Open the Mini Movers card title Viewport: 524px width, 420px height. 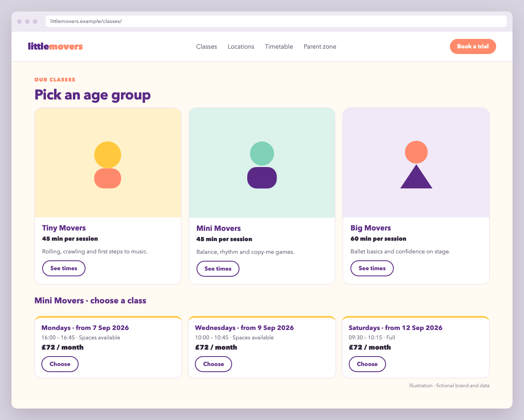point(219,228)
